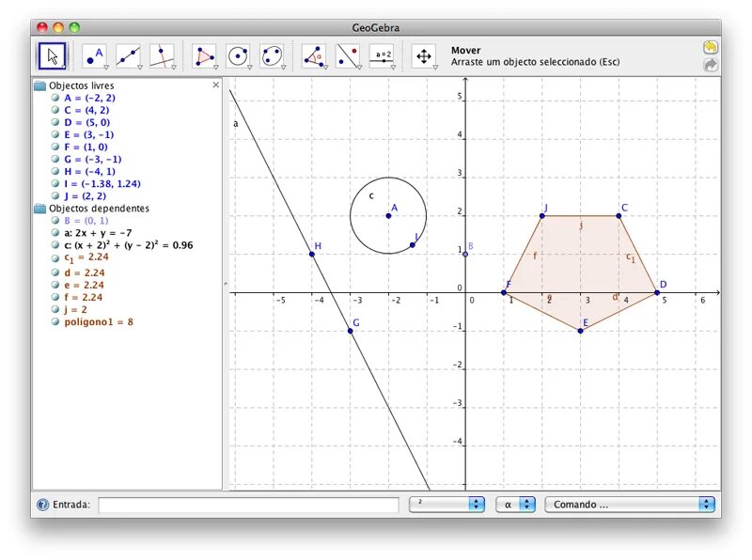Select the circle equation c in algebra list

pos(129,245)
